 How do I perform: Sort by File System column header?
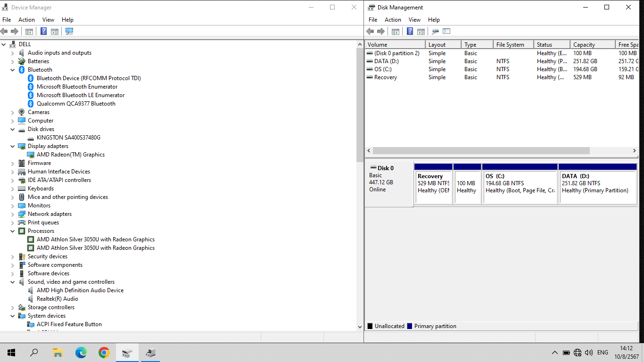coord(513,45)
